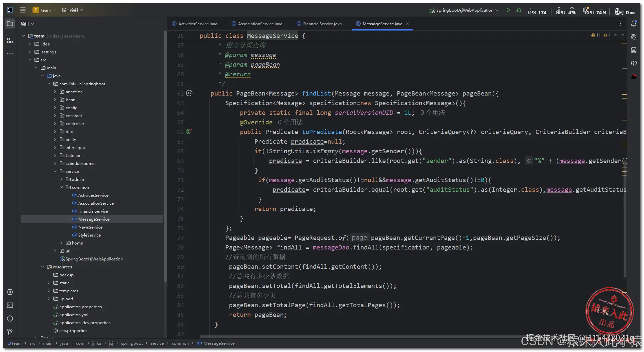The width and height of the screenshot is (644, 352).
Task: Go to next highlighted error arrow
Action: coord(623,35)
